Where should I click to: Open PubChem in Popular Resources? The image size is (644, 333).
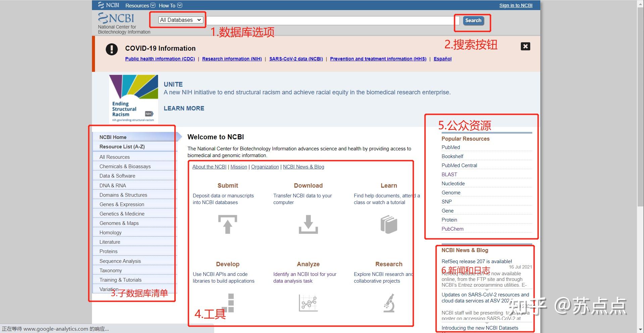pos(452,229)
